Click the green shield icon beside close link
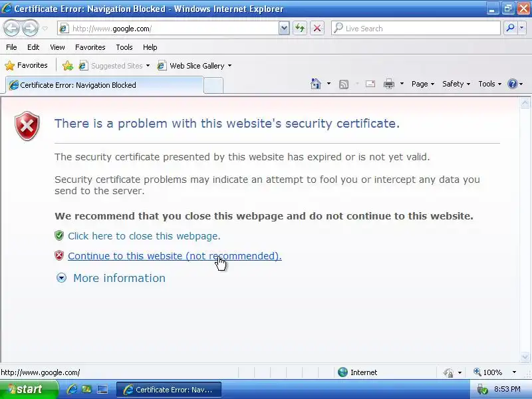The image size is (532, 399). click(x=59, y=235)
